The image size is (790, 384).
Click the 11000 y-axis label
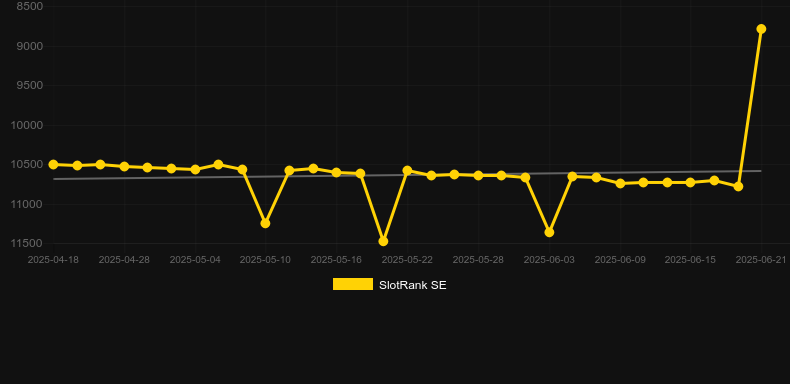click(x=27, y=204)
